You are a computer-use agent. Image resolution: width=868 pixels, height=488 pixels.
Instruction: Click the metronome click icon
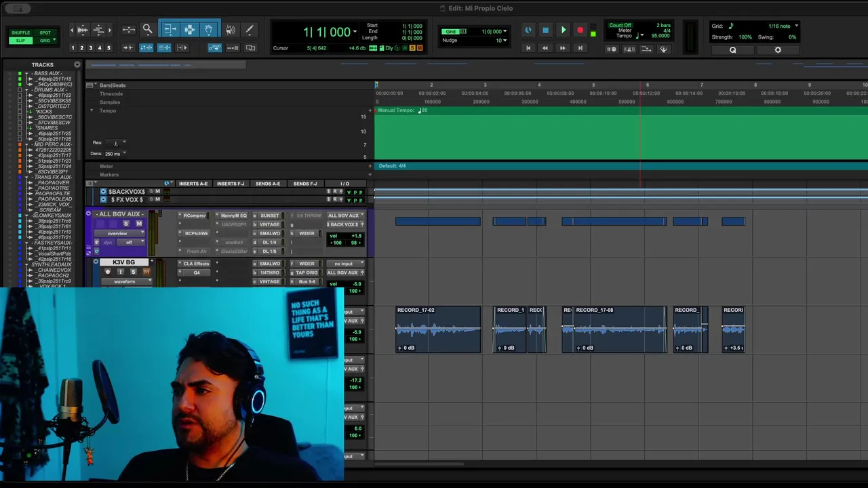(629, 49)
